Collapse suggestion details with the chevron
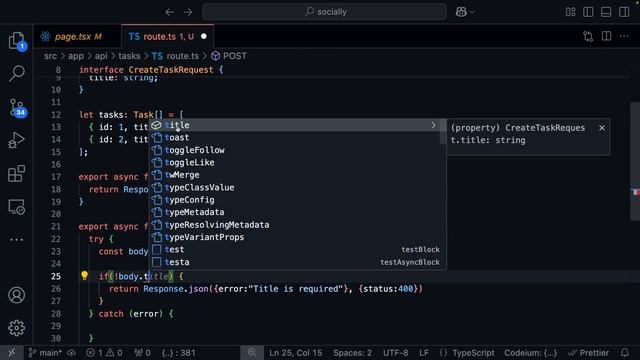Viewport: 640px width, 360px height. 433,125
